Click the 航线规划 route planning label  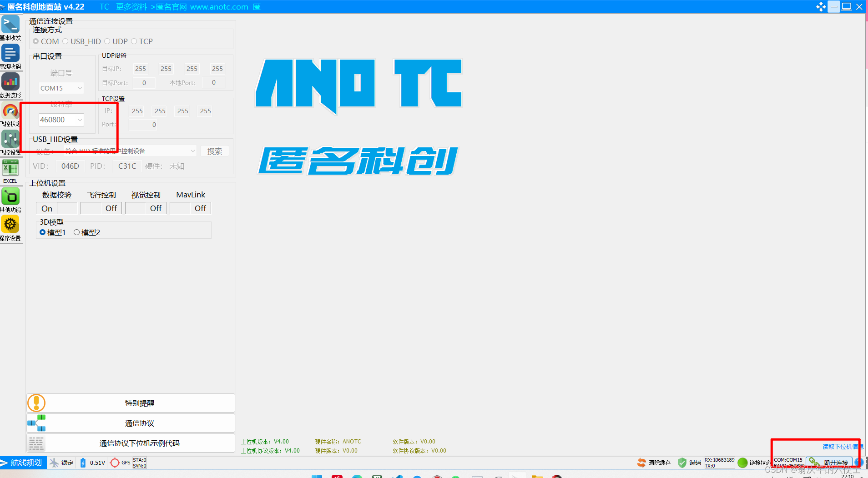pos(26,463)
